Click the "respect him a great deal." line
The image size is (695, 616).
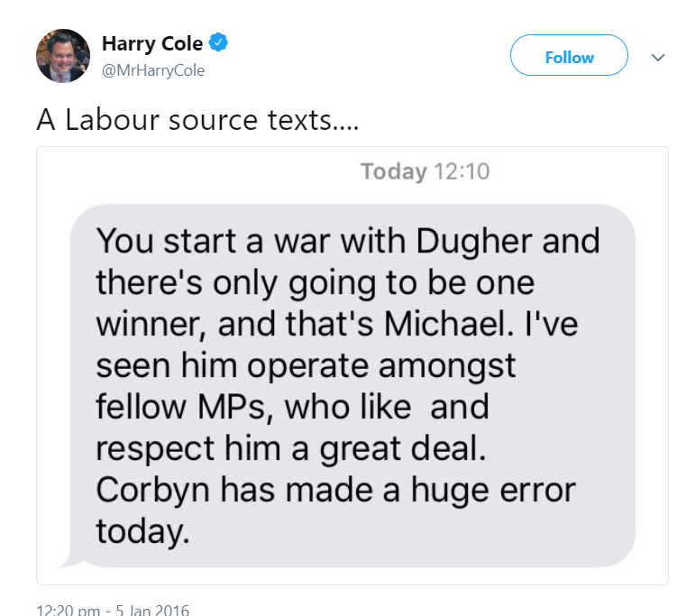[x=290, y=448]
